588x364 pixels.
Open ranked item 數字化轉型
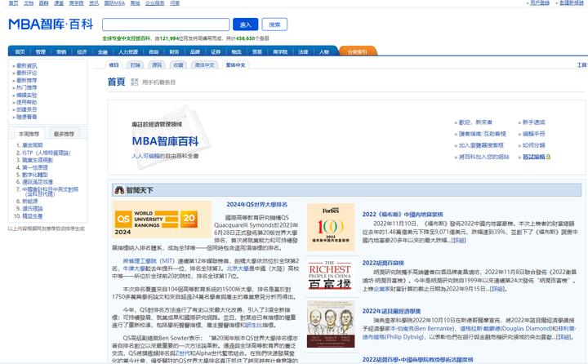(35, 175)
